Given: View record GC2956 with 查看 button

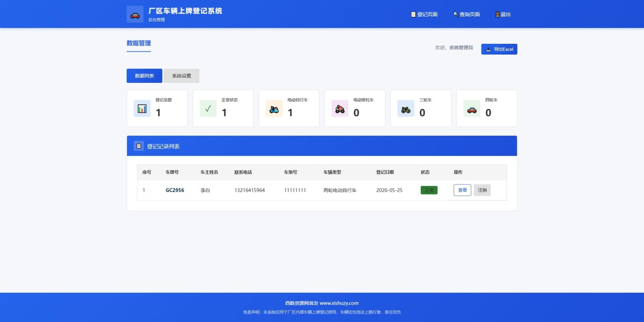Looking at the screenshot, I should 462,190.
